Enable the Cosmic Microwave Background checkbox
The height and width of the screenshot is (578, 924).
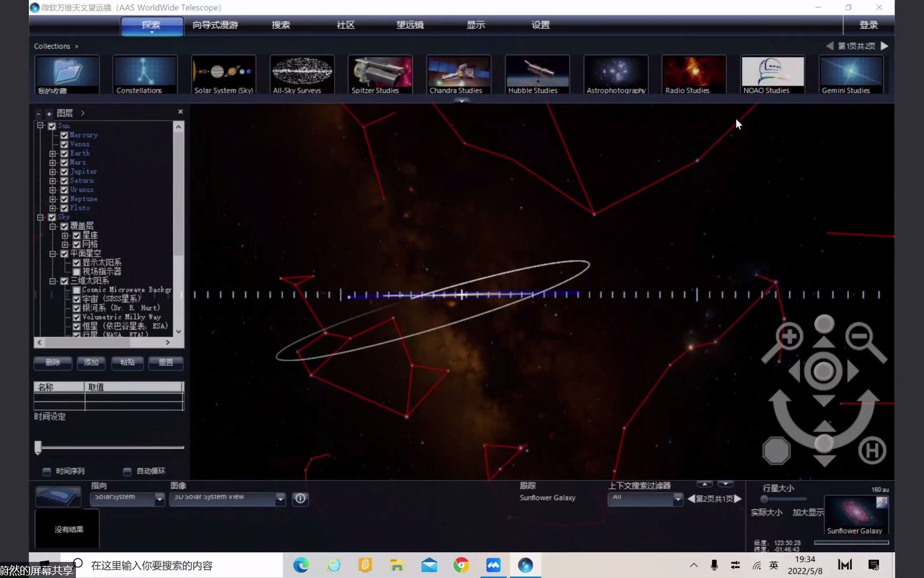coord(76,290)
